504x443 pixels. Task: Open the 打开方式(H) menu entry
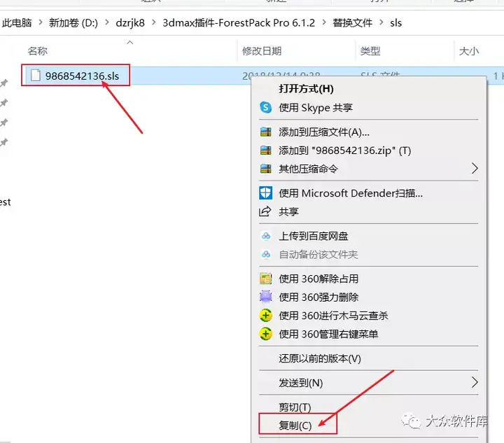pos(306,89)
